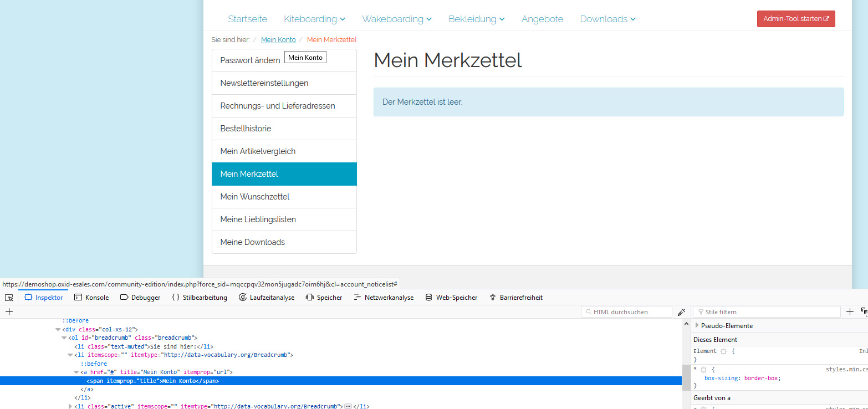The height and width of the screenshot is (409, 868).
Task: Click the Mein Konto breadcrumb link
Action: click(x=278, y=39)
